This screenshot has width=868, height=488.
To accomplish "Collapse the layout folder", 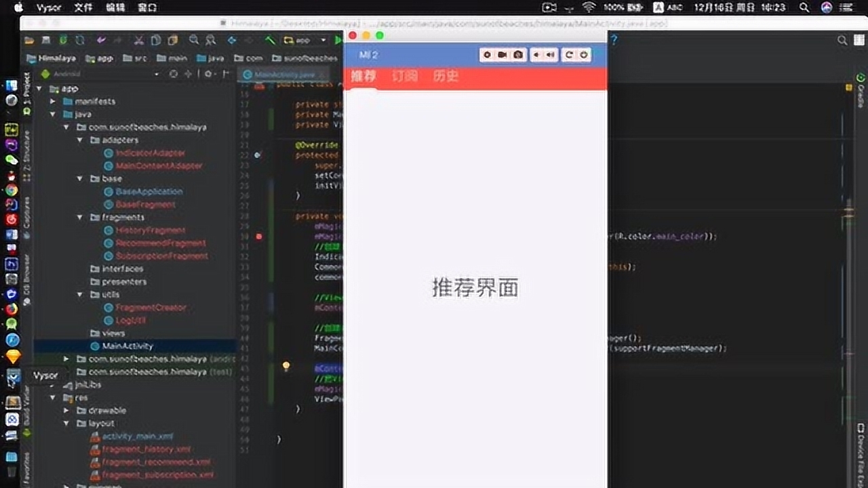I will pyautogui.click(x=66, y=424).
